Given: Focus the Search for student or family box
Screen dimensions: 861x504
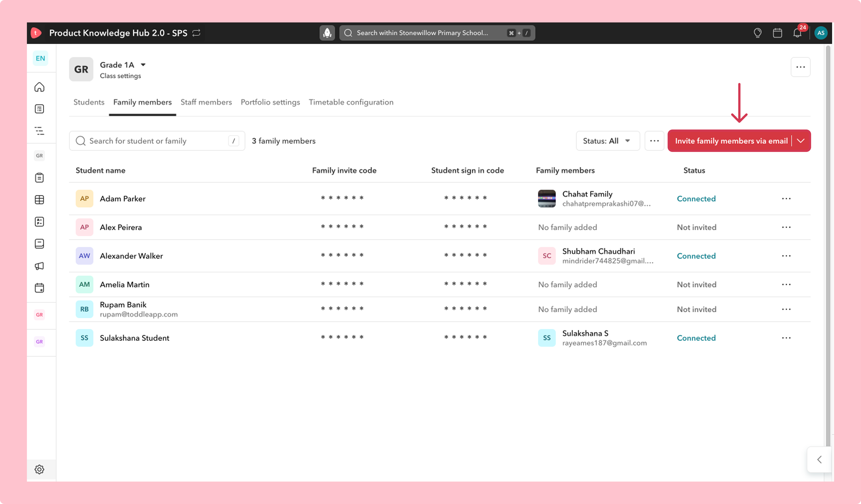Looking at the screenshot, I should (157, 141).
